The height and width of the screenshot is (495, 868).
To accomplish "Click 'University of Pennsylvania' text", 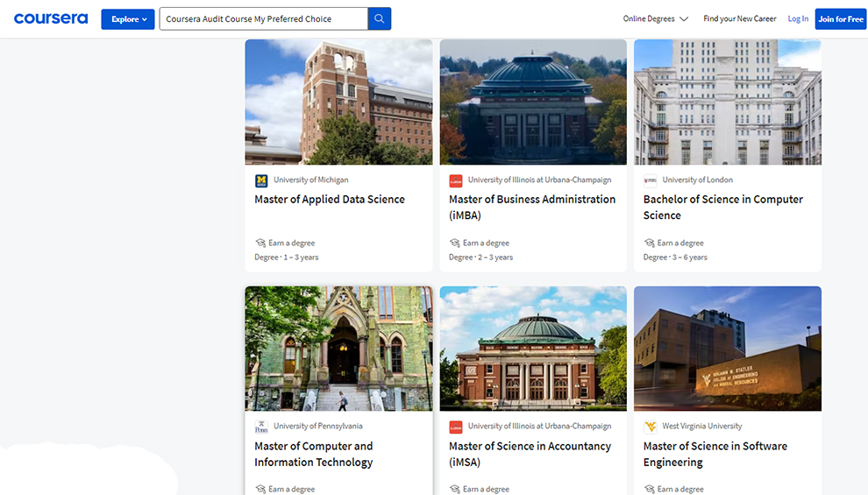I will coord(317,426).
